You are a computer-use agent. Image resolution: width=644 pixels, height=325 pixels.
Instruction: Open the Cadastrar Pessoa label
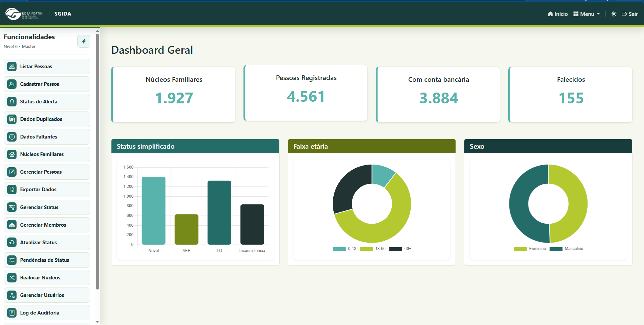(x=40, y=84)
